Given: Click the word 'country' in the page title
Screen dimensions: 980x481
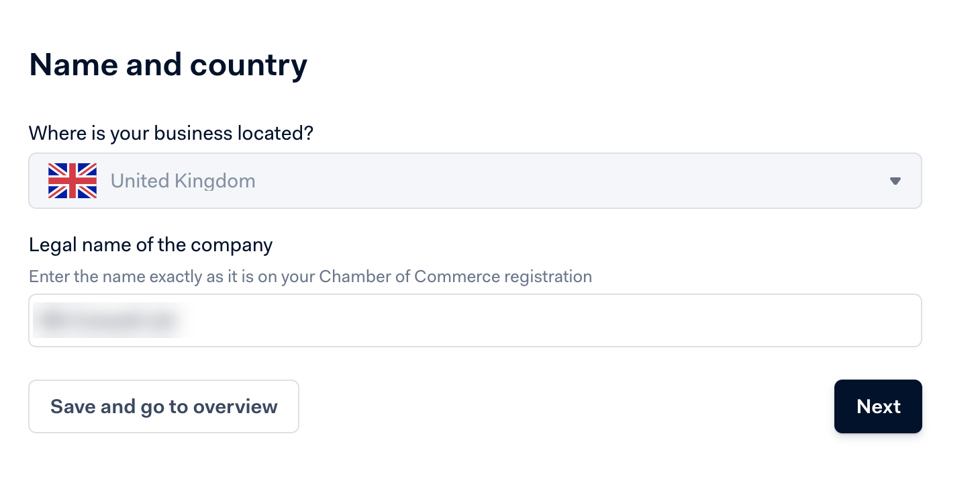Looking at the screenshot, I should (248, 64).
